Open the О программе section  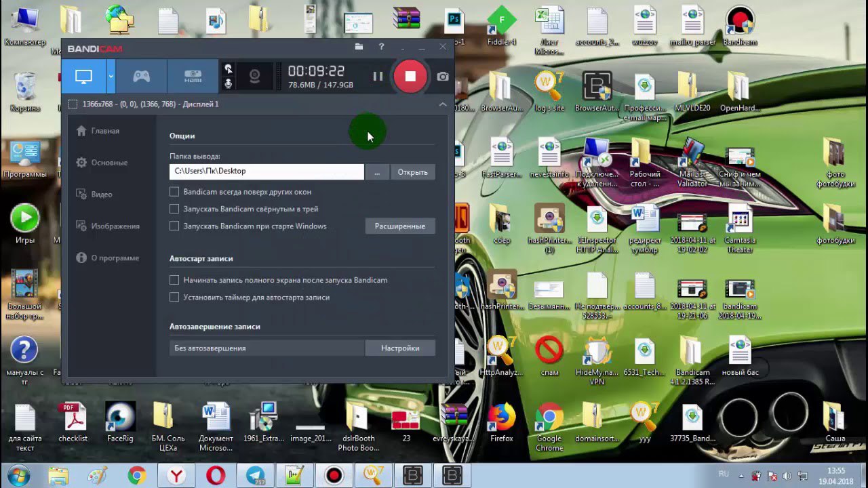point(107,258)
